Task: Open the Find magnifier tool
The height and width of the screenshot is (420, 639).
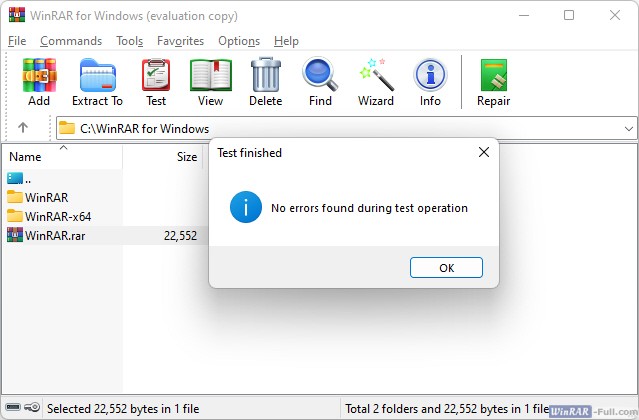Action: (320, 76)
